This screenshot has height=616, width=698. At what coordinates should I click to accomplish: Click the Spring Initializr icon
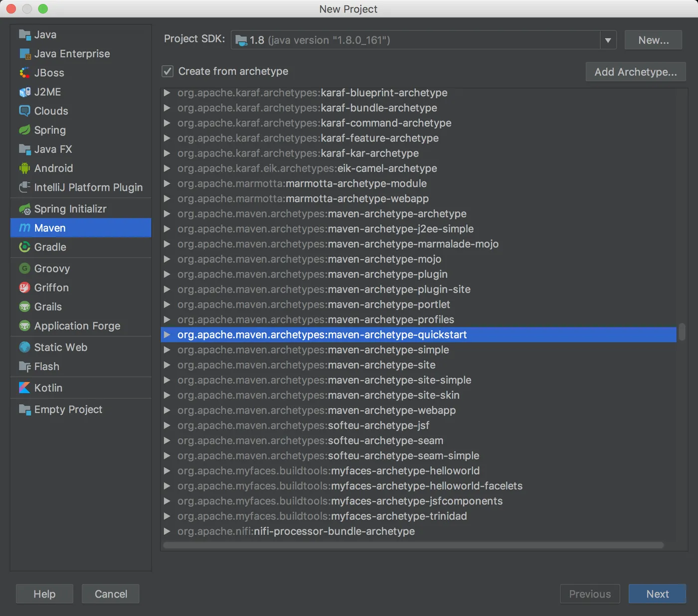click(x=24, y=209)
